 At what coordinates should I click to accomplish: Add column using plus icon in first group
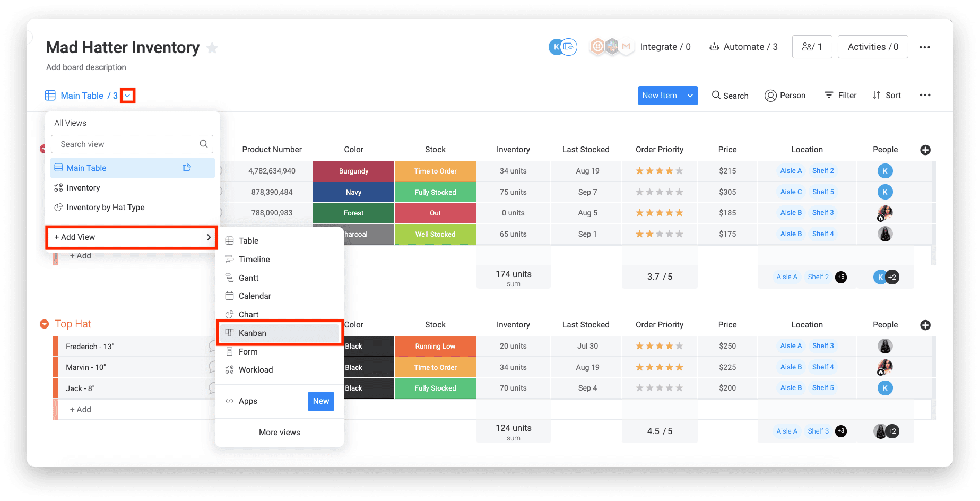pos(925,150)
